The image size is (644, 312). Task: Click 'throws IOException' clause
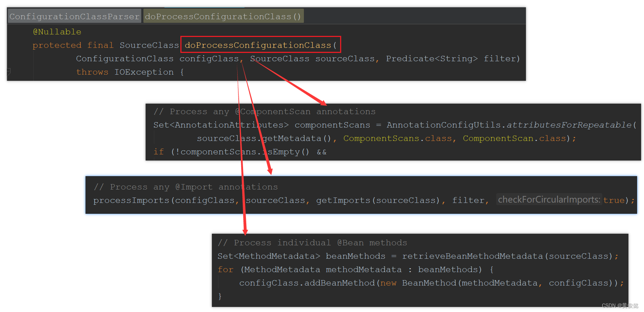click(125, 72)
